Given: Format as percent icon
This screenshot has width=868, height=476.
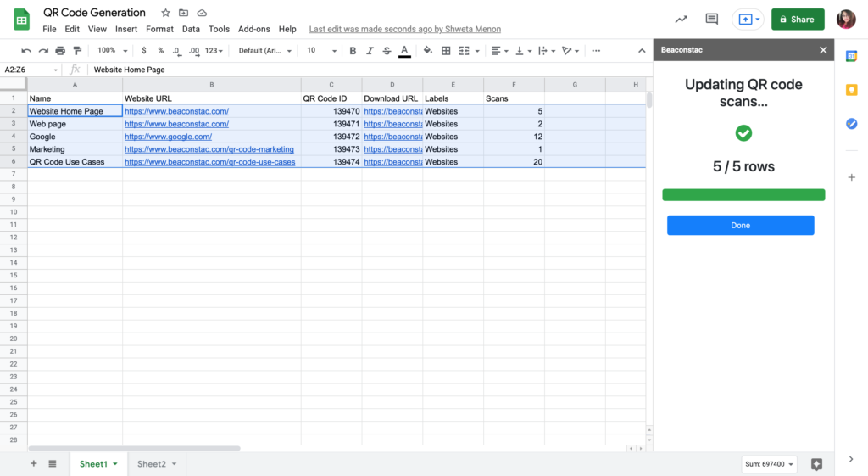Looking at the screenshot, I should [160, 50].
